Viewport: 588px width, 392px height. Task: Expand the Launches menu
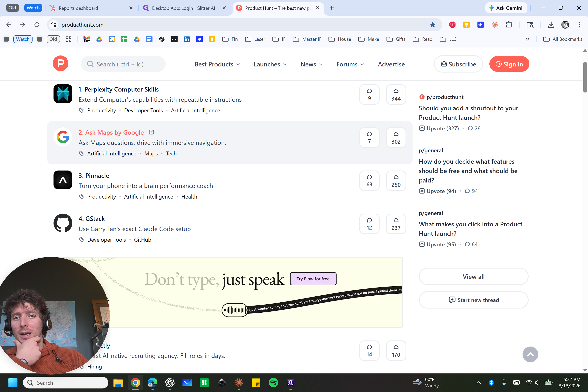pos(270,64)
